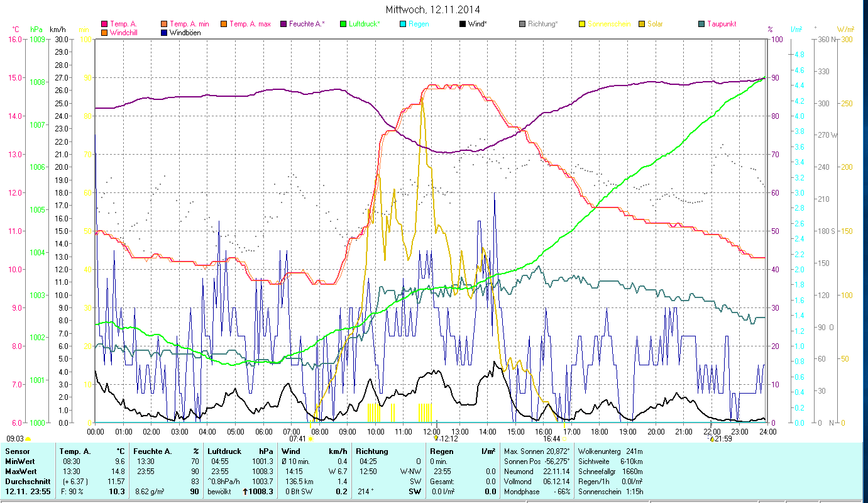868x503 pixels.
Task: Click the average temperature value 11.57
Action: click(x=115, y=482)
